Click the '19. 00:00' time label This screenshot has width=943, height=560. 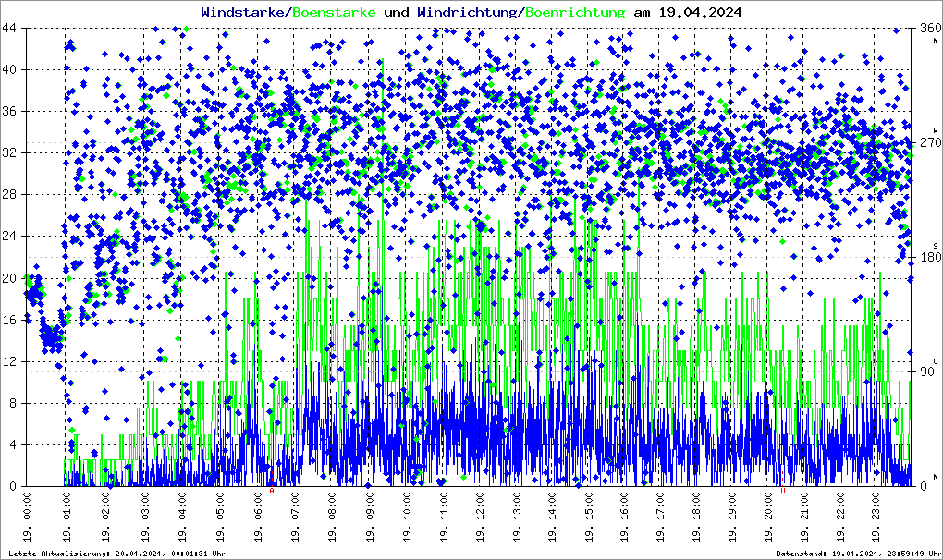(28, 517)
